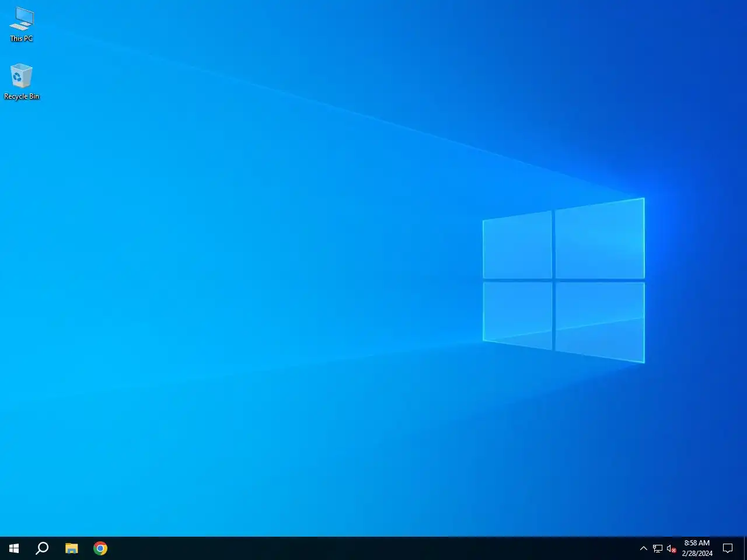Open the Windows Start menu
Image resolution: width=747 pixels, height=560 pixels.
pos(14,548)
